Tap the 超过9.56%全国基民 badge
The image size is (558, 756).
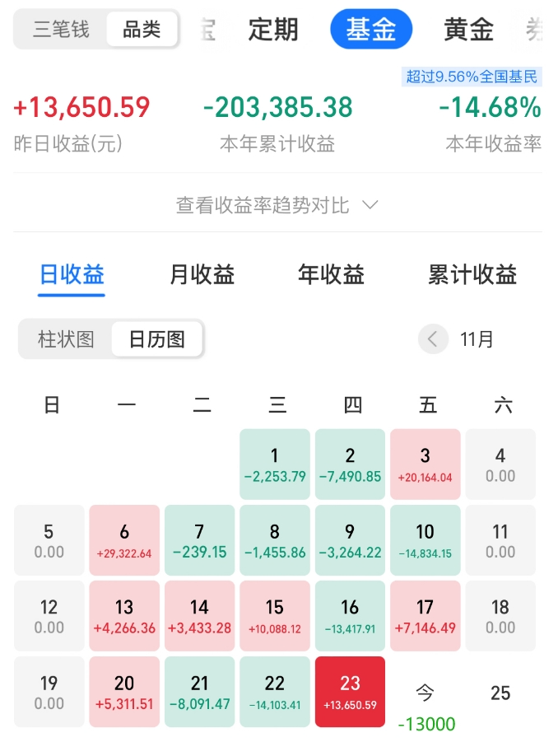pyautogui.click(x=472, y=77)
